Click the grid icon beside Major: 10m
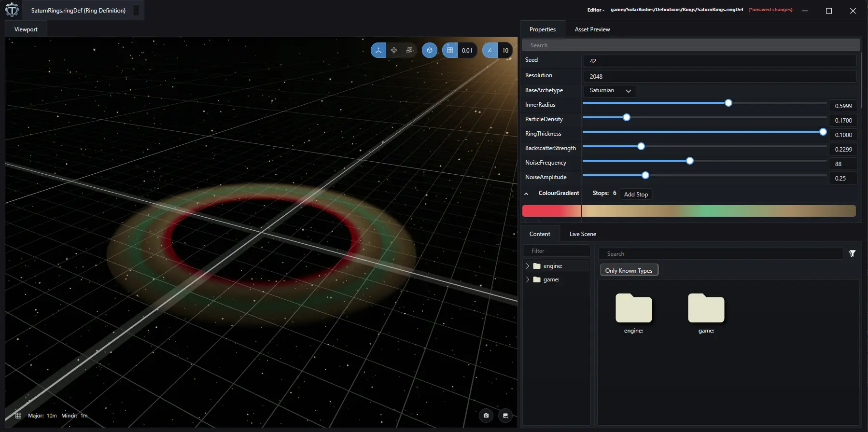The image size is (868, 432). click(18, 416)
